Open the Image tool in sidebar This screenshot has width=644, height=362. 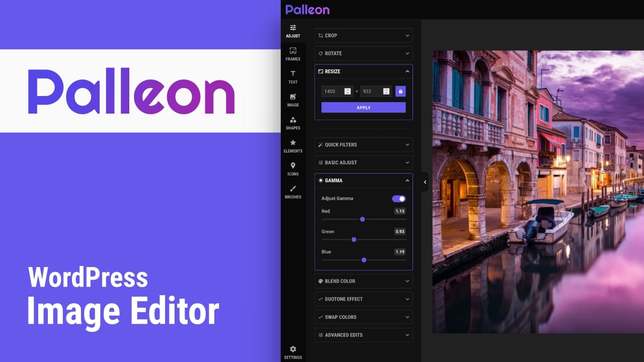293,100
